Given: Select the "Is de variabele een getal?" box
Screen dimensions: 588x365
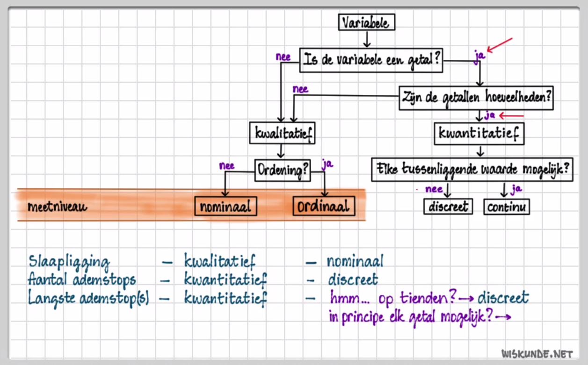Looking at the screenshot, I should tap(371, 60).
